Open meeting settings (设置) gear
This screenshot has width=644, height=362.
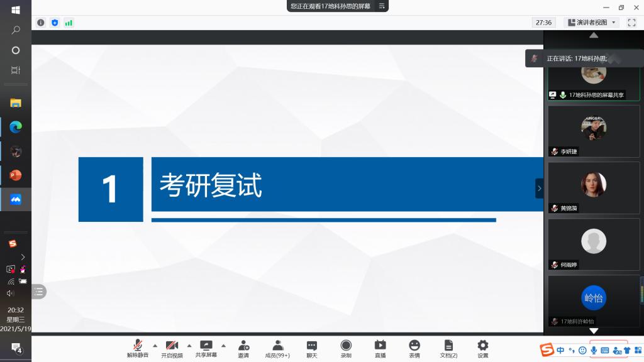pos(482,349)
